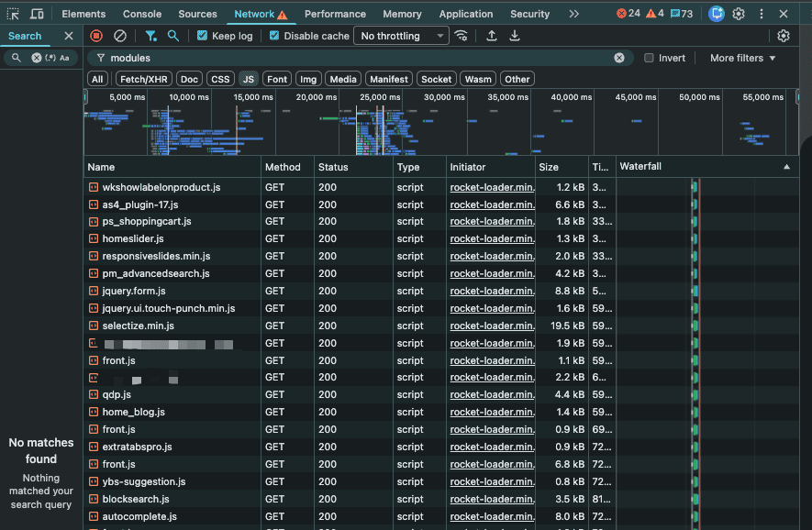This screenshot has width=812, height=530.
Task: Select the Img request type filter
Action: 308,79
